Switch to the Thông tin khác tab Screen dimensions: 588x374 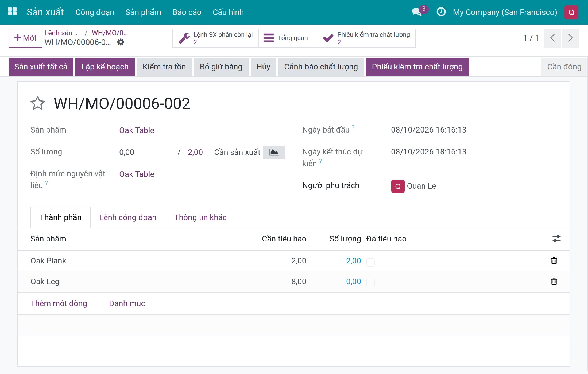coord(200,217)
